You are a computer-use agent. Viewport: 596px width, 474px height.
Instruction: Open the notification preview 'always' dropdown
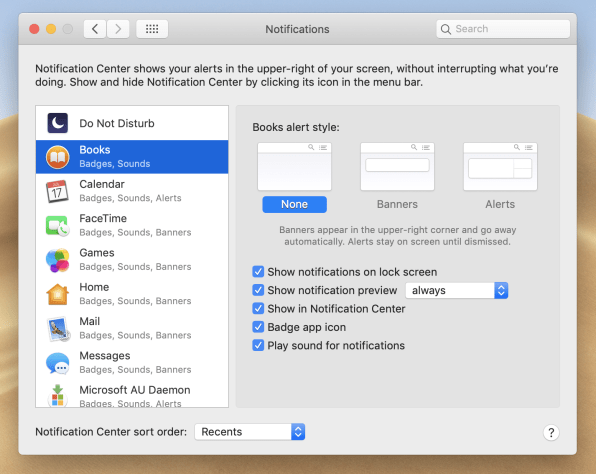pyautogui.click(x=457, y=290)
